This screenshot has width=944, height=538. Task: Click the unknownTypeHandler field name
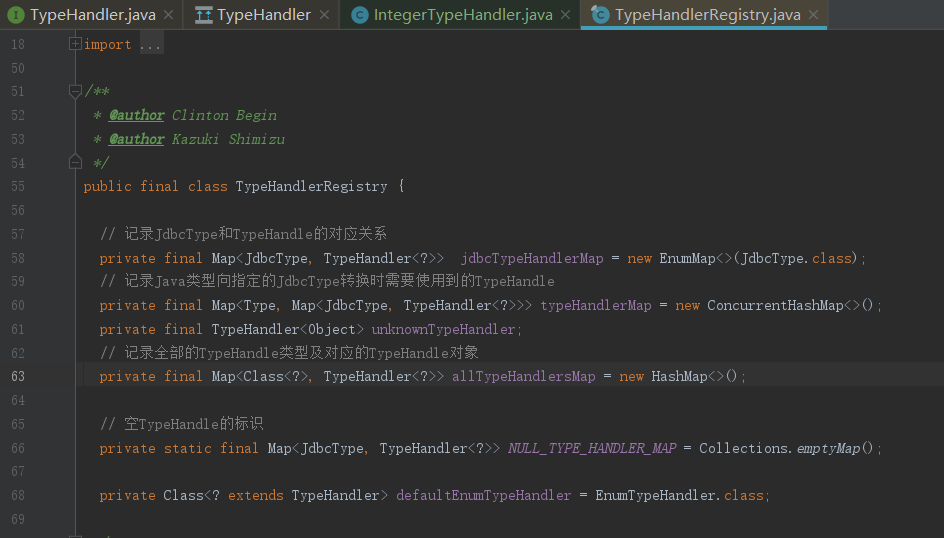(443, 329)
